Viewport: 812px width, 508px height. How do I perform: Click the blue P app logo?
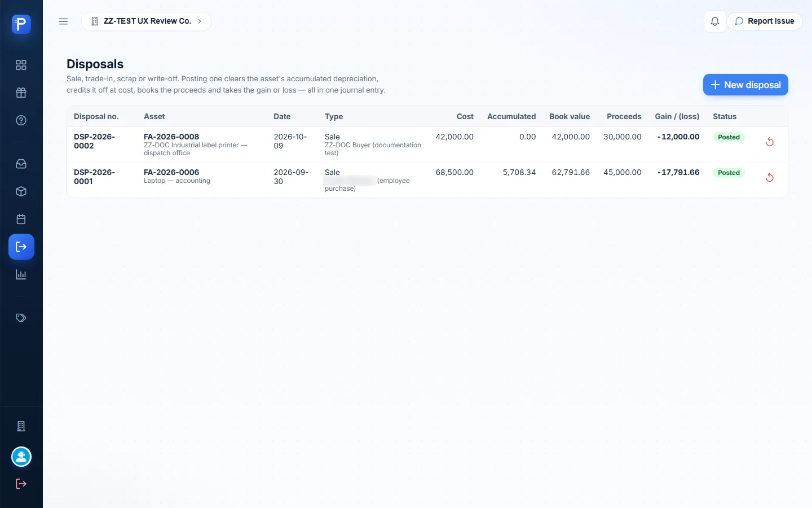coord(21,24)
